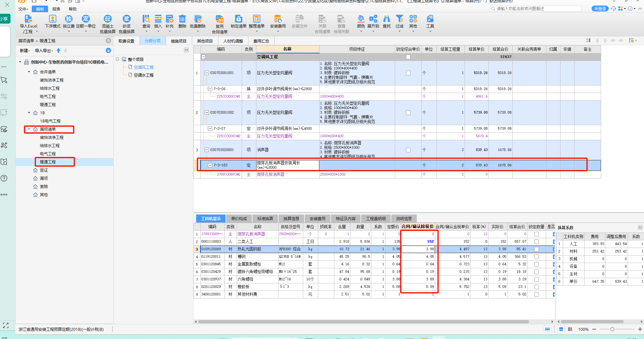644x339 pixels.
Task: Open the 工程量明细 bottom tab
Action: click(376, 218)
